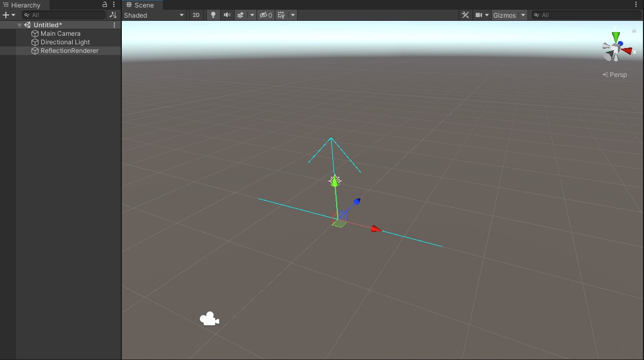Toggle hidden objects visibility eye icon
This screenshot has height=360, width=644.
(266, 15)
